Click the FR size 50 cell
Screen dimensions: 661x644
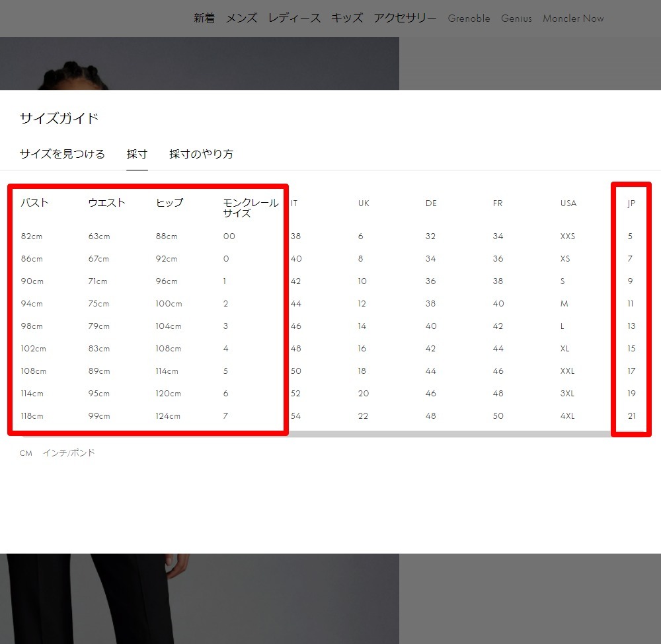[498, 415]
